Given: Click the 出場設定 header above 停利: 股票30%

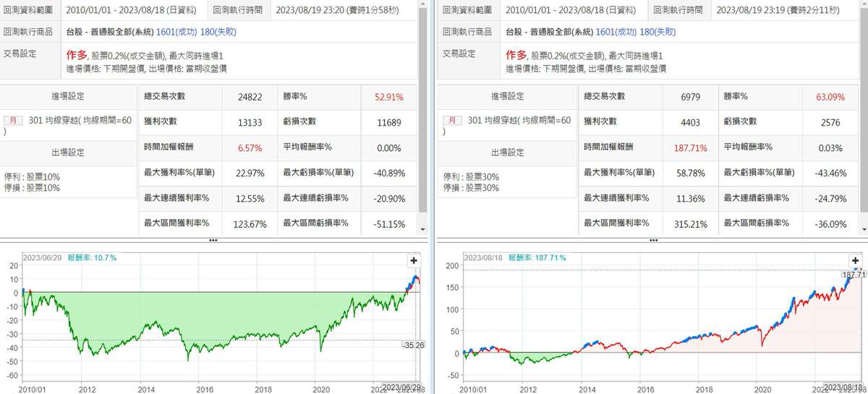Looking at the screenshot, I should 509,153.
